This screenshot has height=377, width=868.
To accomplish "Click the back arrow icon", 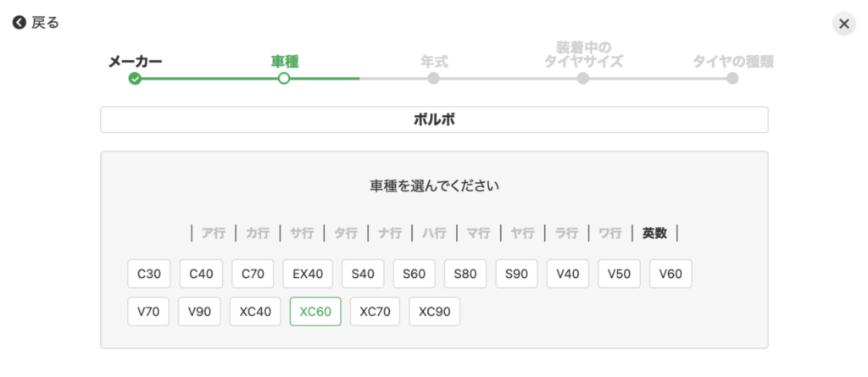I will click(19, 23).
